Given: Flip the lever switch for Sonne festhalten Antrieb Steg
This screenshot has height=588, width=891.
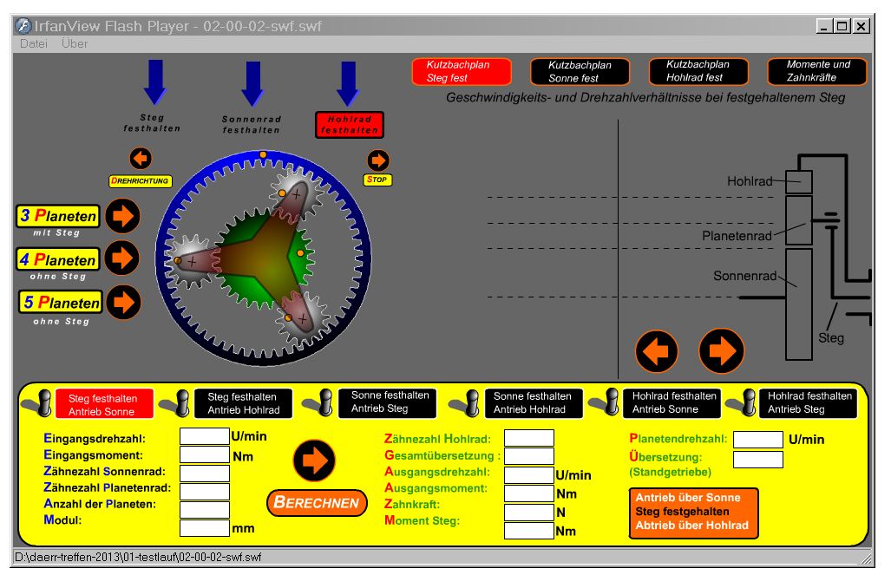Looking at the screenshot, I should click(323, 402).
